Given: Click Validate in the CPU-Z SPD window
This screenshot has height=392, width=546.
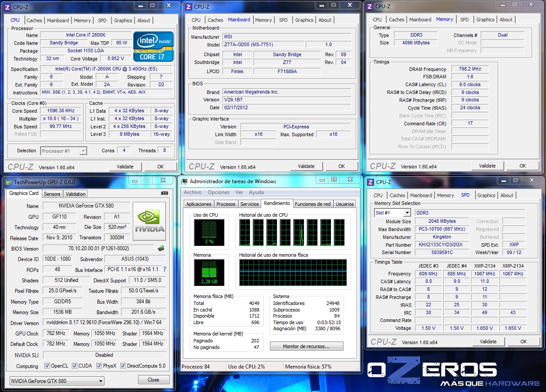Looking at the screenshot, I should pyautogui.click(x=488, y=342).
